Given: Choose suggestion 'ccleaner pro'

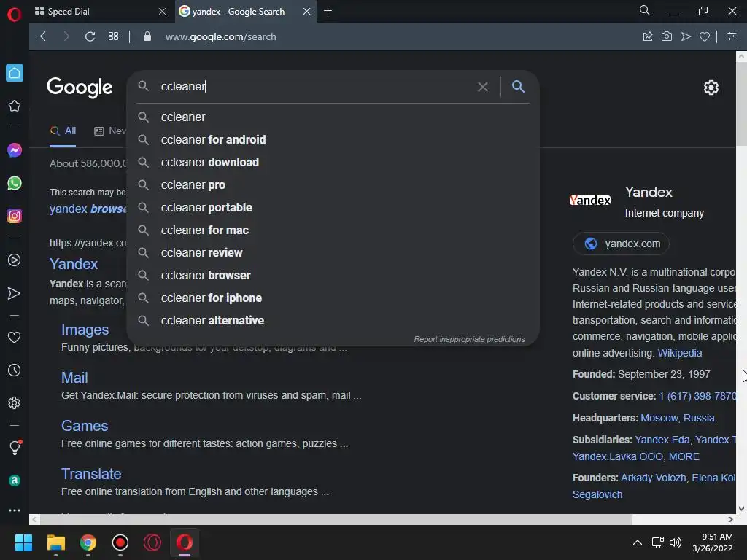Looking at the screenshot, I should (333, 184).
